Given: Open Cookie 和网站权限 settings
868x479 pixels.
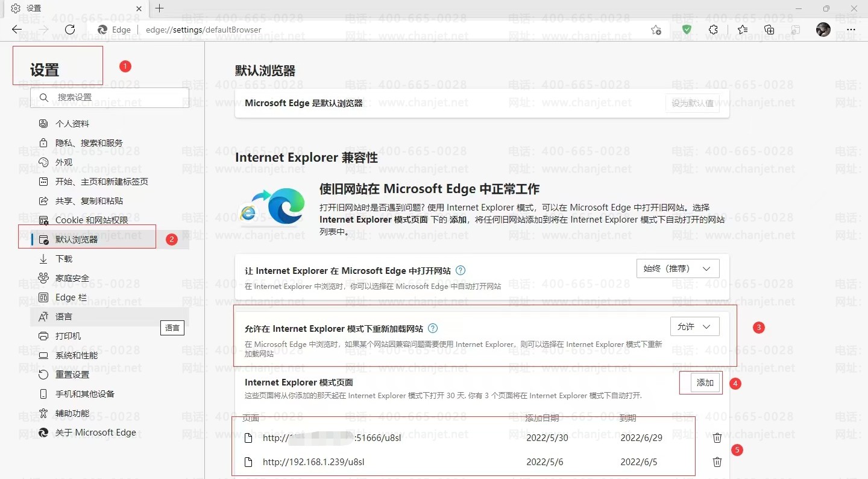Looking at the screenshot, I should click(x=110, y=220).
